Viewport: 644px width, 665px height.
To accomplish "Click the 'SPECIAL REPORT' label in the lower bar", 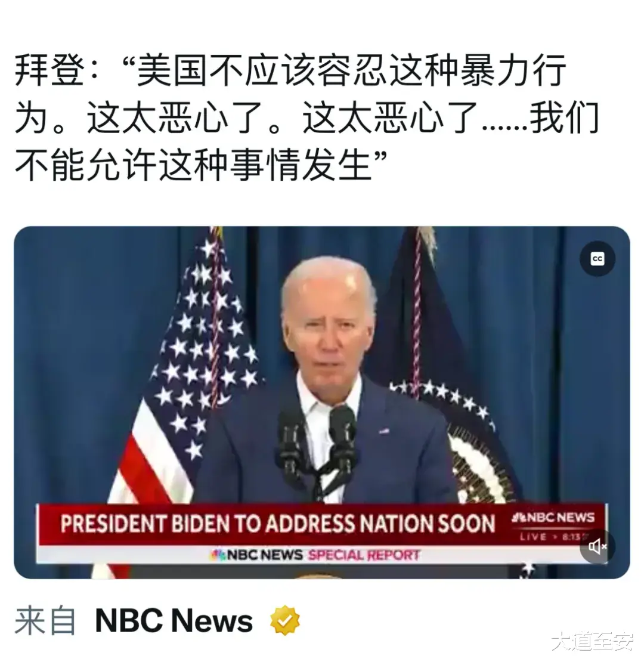I will pyautogui.click(x=364, y=555).
